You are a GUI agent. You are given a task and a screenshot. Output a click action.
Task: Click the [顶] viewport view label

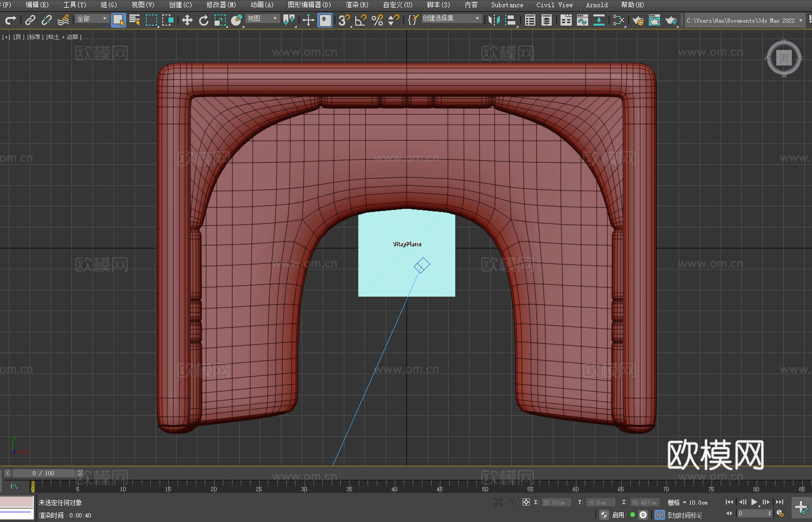click(18, 37)
